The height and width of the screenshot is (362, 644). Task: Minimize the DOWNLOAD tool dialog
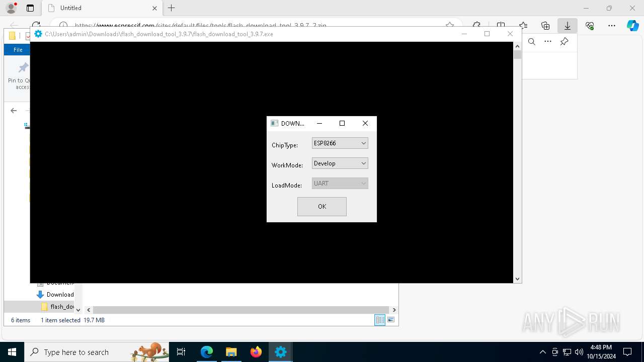pyautogui.click(x=319, y=123)
